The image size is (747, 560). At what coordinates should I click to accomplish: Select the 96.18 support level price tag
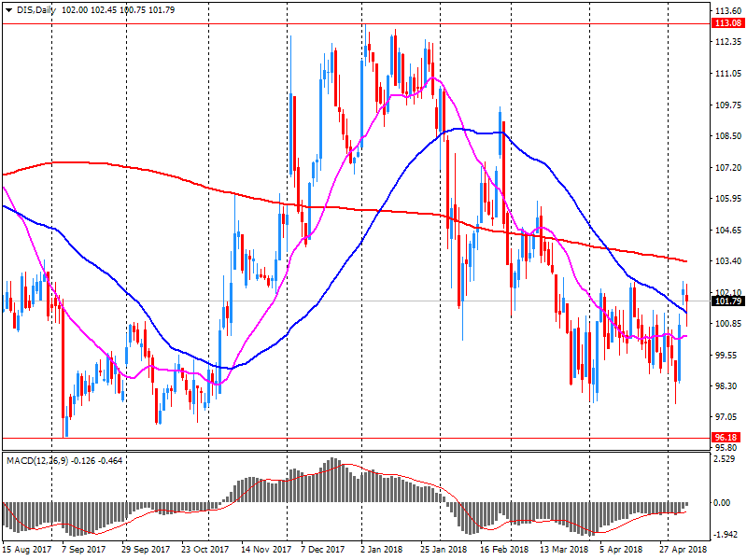point(727,437)
